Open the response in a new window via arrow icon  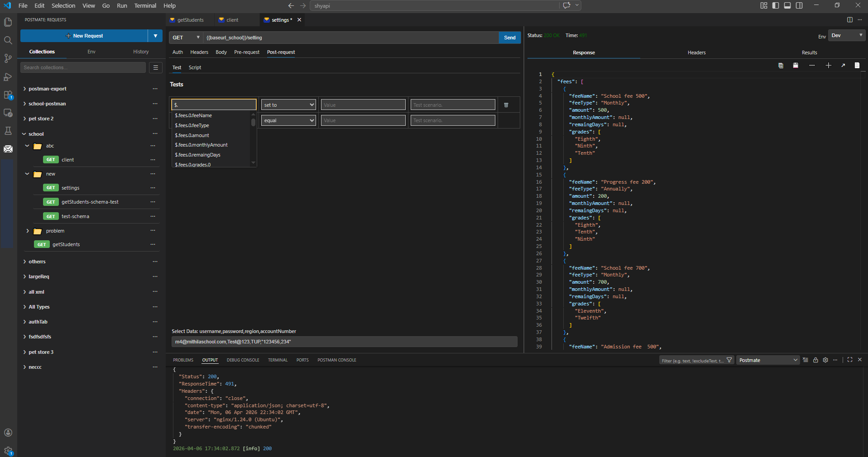tap(844, 65)
